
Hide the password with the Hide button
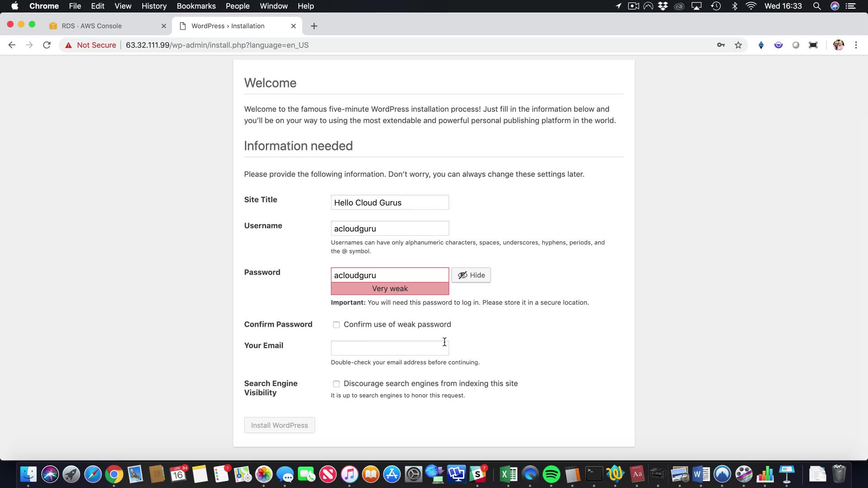471,275
